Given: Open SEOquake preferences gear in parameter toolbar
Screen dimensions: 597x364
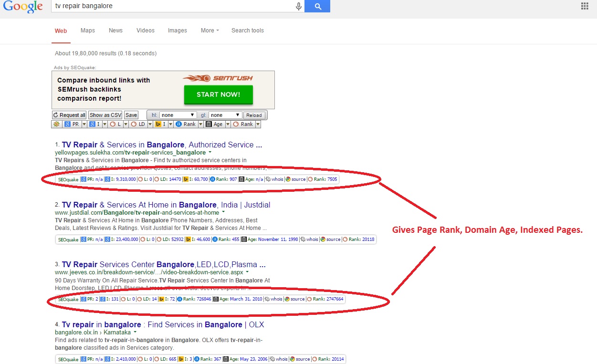Looking at the screenshot, I should click(56, 124).
